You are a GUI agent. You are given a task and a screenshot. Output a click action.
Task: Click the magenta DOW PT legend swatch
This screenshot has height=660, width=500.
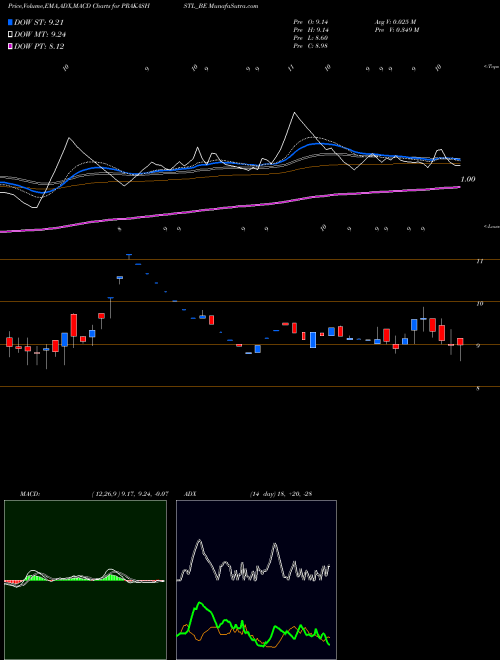coord(10,46)
